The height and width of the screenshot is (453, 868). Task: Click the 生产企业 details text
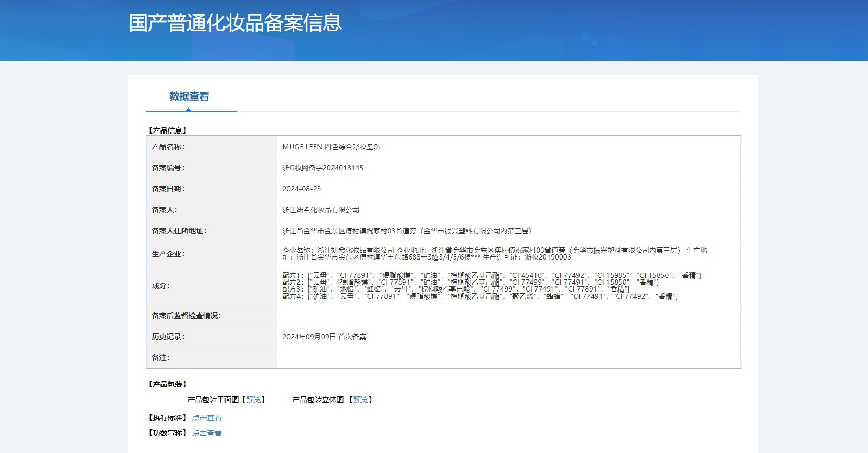pos(494,254)
